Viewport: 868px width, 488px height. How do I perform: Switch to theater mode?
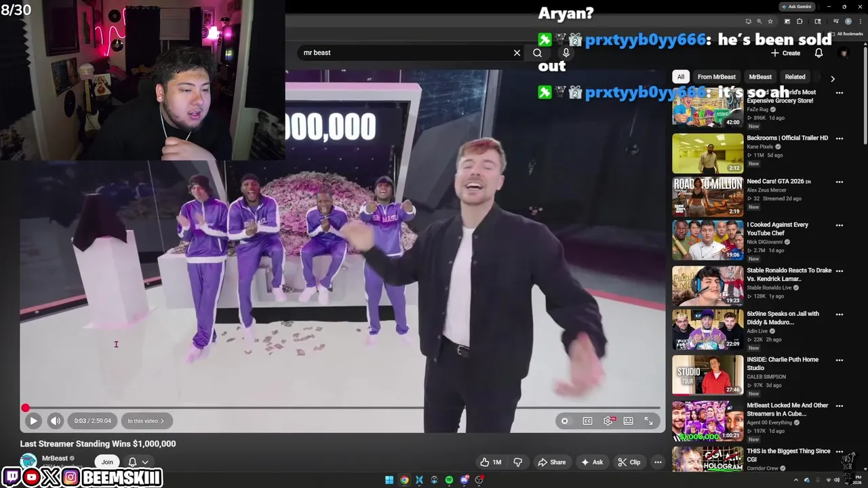(x=629, y=421)
